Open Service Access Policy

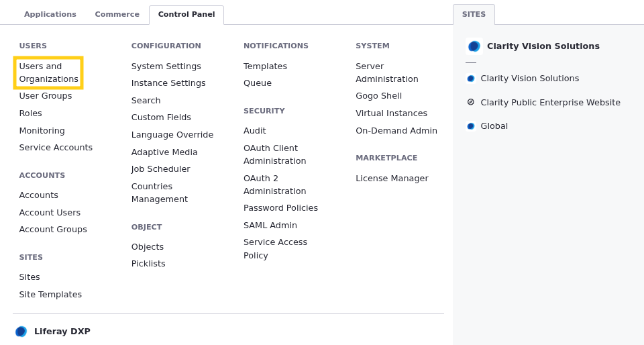(275, 249)
